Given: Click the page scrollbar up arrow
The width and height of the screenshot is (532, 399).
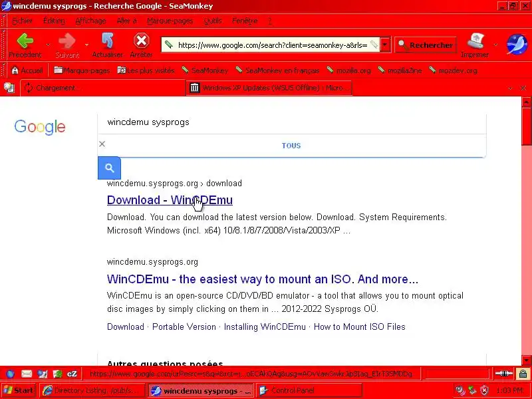Looking at the screenshot, I should tap(527, 102).
